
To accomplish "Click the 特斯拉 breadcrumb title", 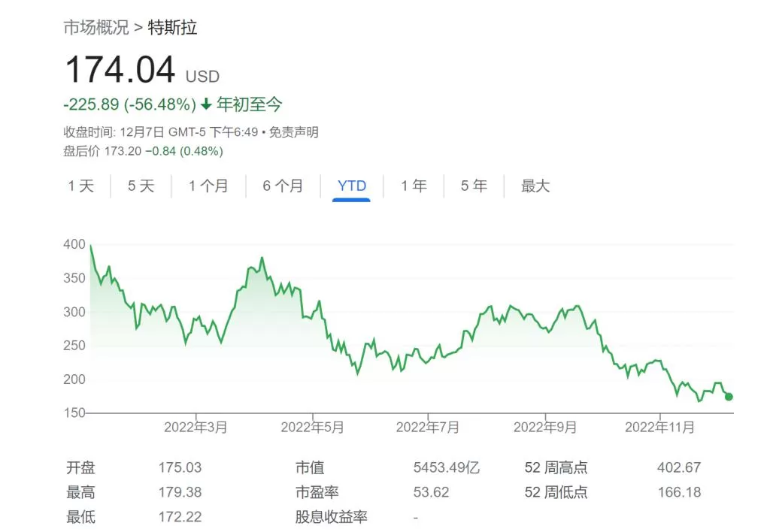I will [172, 28].
